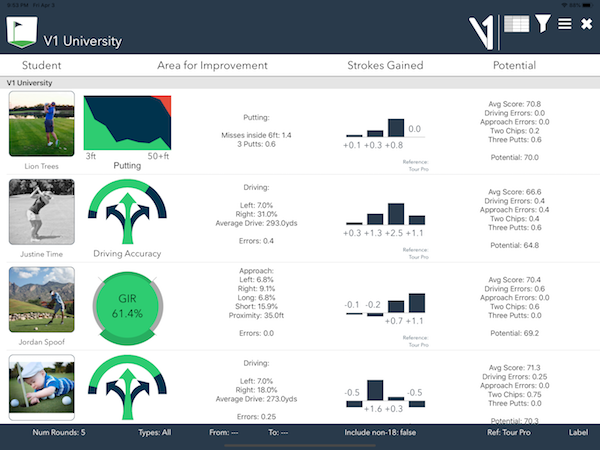Open the filter funnel icon
This screenshot has width=600, height=450.
coord(543,24)
